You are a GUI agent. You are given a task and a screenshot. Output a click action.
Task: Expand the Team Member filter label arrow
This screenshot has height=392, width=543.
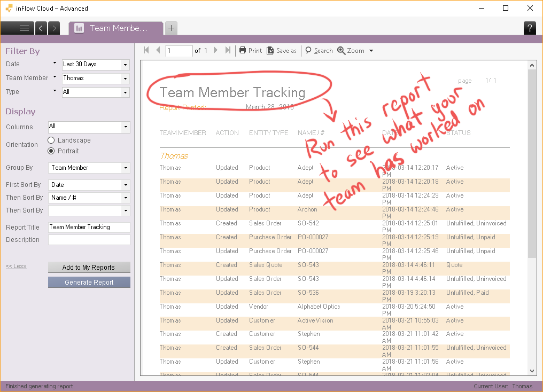click(x=55, y=77)
